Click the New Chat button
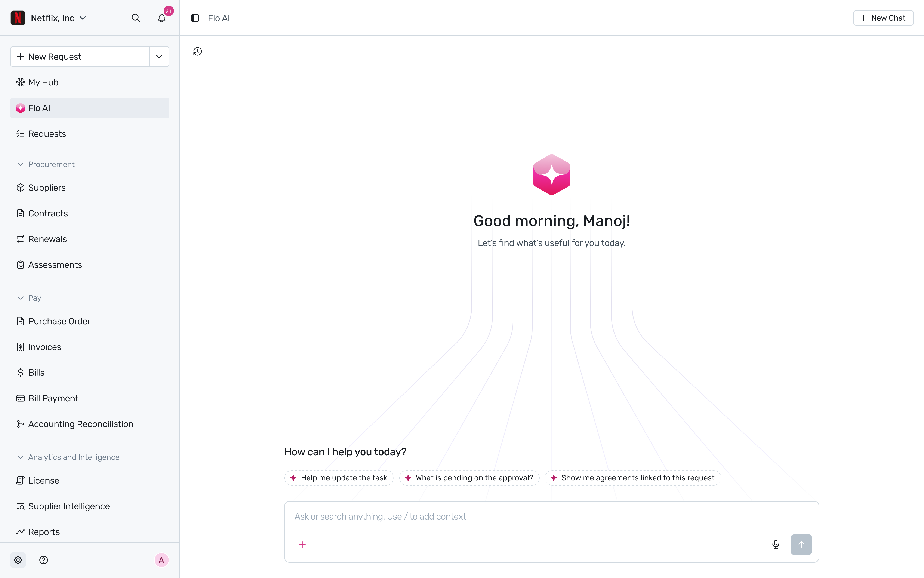Viewport: 924px width, 578px height. [x=883, y=18]
